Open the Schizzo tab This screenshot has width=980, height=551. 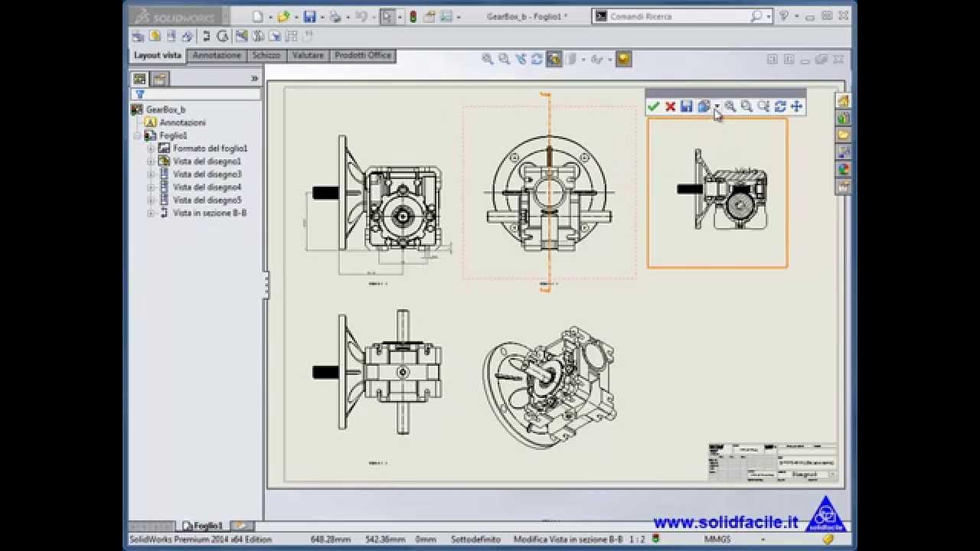[x=266, y=56]
